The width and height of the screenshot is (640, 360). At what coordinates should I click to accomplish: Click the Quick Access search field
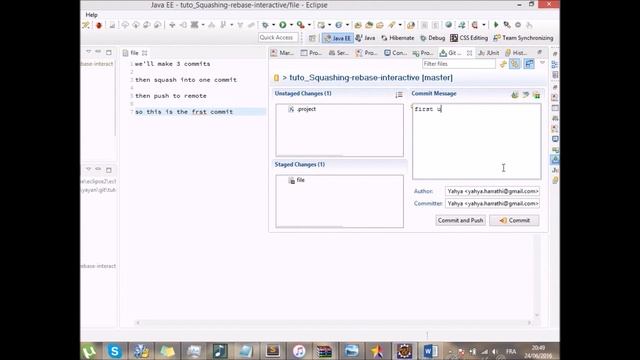point(278,38)
